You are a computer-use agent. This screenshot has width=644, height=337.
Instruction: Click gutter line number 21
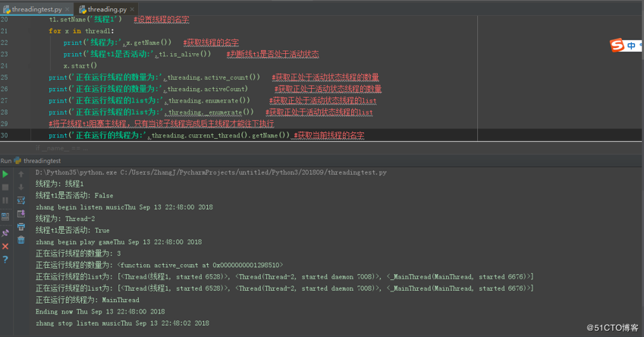point(4,31)
